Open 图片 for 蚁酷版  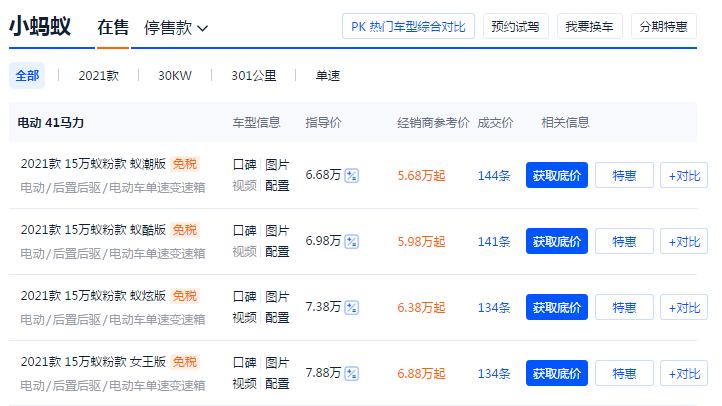pyautogui.click(x=277, y=231)
